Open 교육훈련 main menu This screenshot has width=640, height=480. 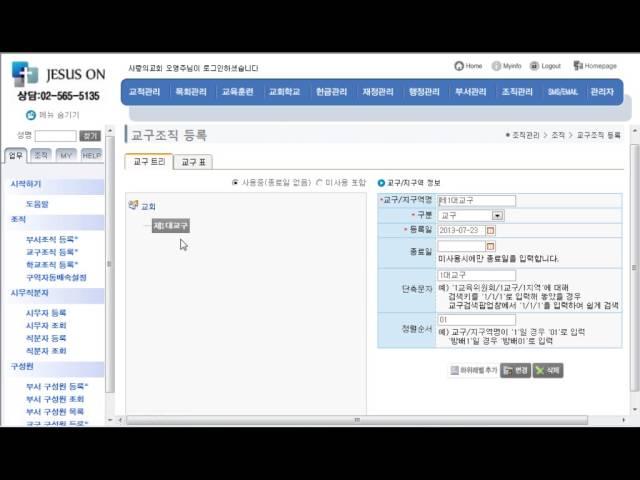point(238,92)
